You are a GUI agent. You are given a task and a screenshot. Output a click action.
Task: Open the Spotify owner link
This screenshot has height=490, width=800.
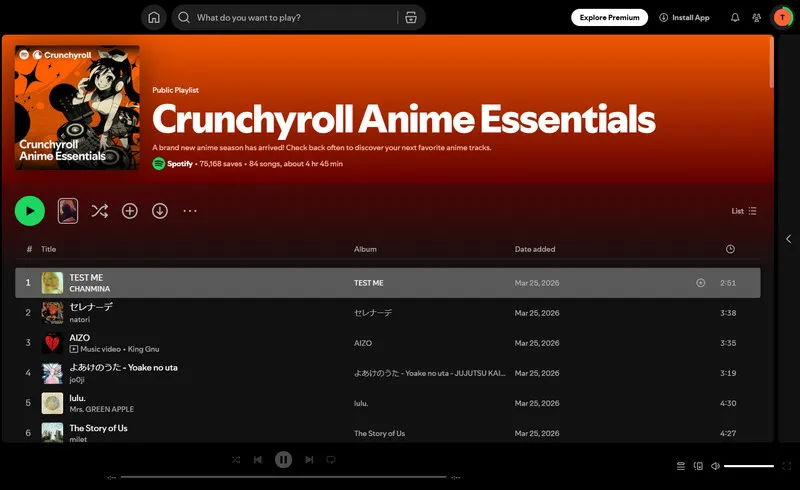180,164
